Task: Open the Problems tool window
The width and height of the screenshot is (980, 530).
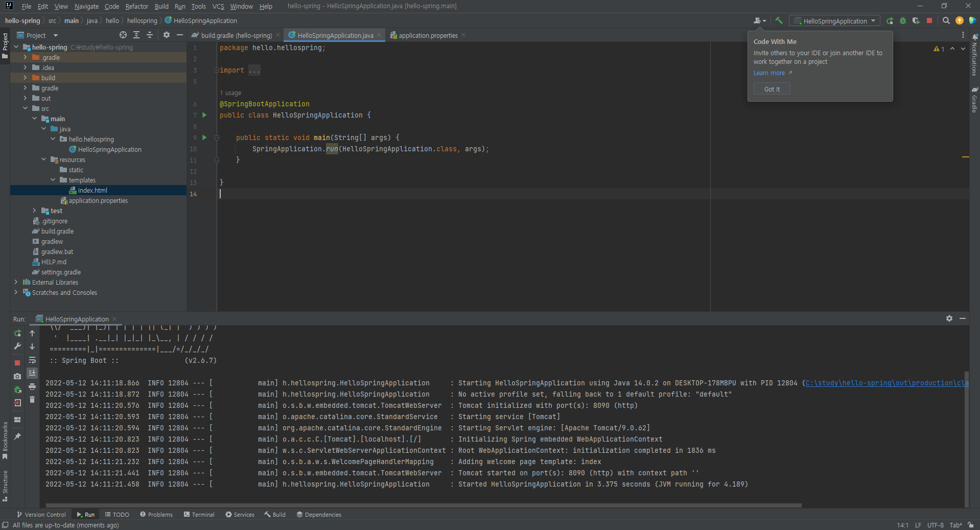Action: [156, 515]
